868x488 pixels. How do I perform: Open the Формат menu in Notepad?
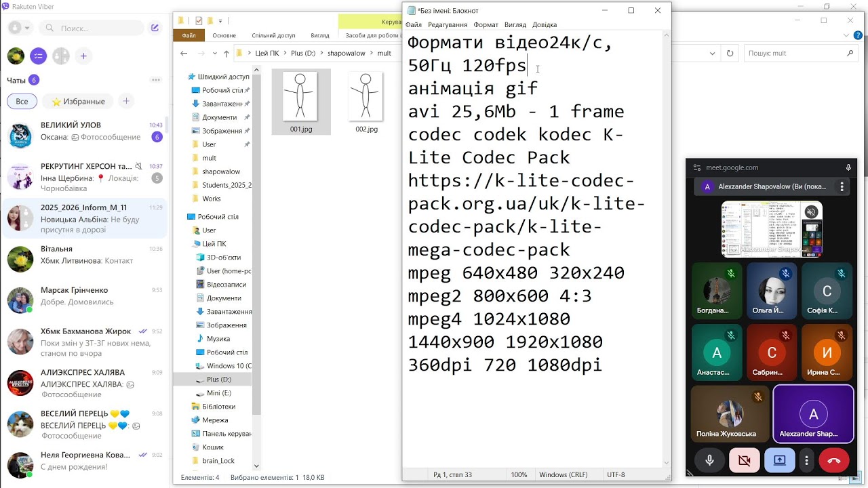point(486,25)
